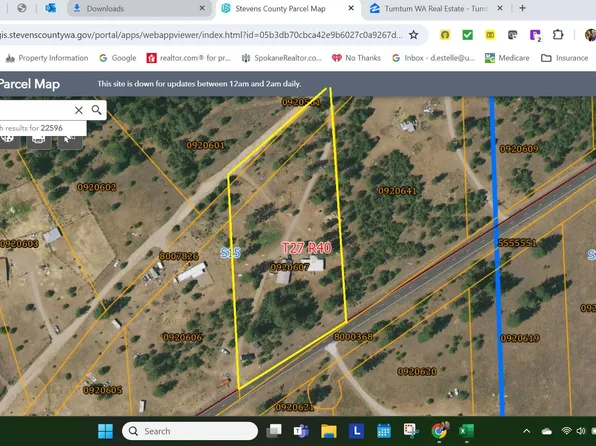This screenshot has width=596, height=446.
Task: Click parcel label 0920605
Action: point(103,390)
